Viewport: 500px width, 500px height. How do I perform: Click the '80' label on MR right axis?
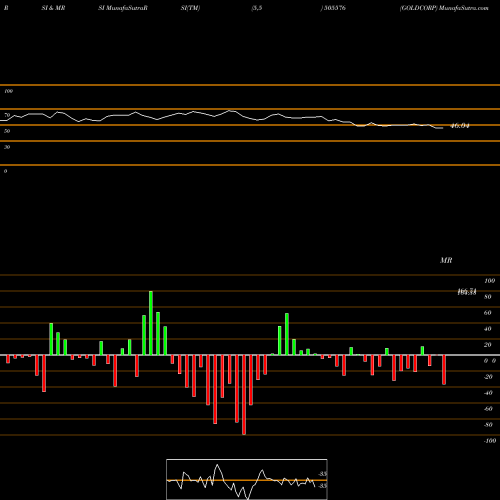(488, 297)
